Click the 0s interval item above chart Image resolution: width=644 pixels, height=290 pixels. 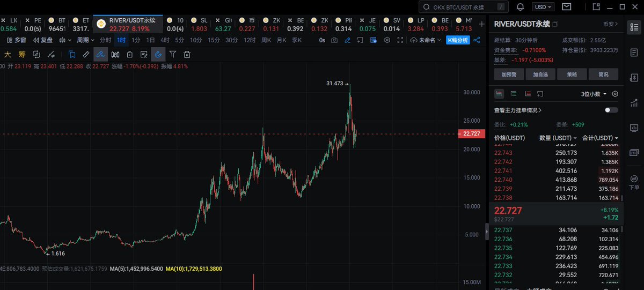point(322,40)
